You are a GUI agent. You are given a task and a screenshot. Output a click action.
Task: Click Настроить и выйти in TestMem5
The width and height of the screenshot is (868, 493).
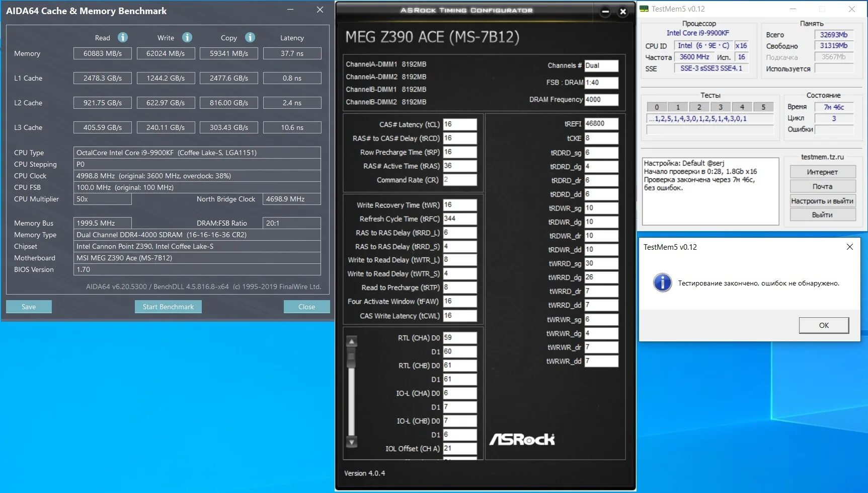coord(823,201)
